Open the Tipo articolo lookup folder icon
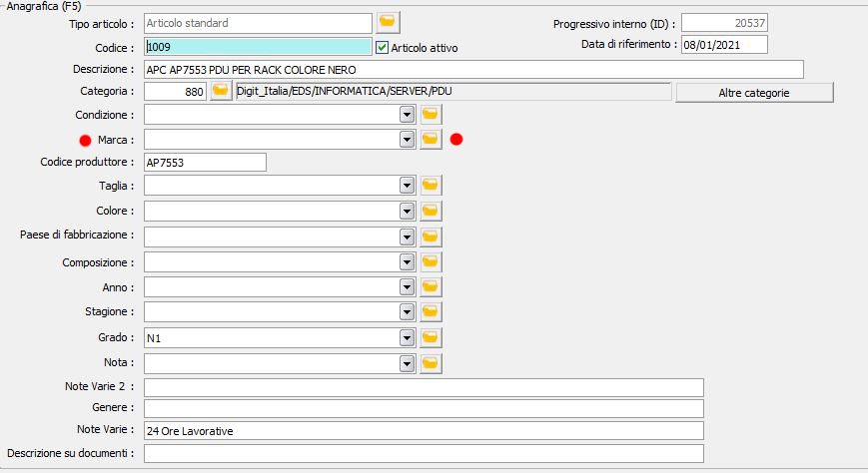Viewport: 868px width, 473px height. (x=388, y=23)
